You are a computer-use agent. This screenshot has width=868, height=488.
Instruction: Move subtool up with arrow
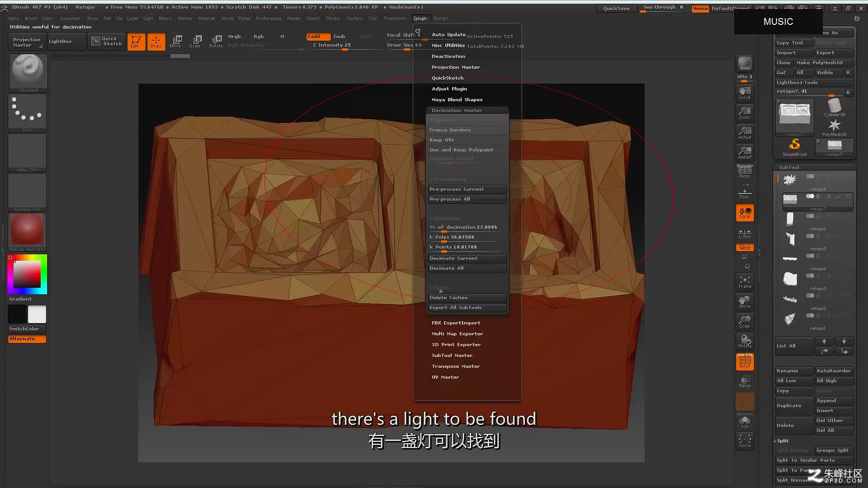(x=824, y=341)
